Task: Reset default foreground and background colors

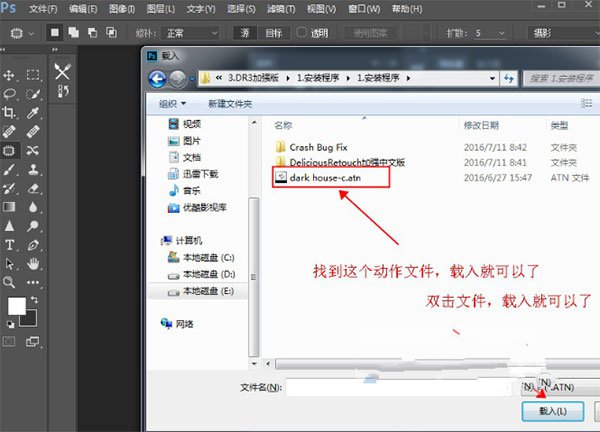Action: 10,324
